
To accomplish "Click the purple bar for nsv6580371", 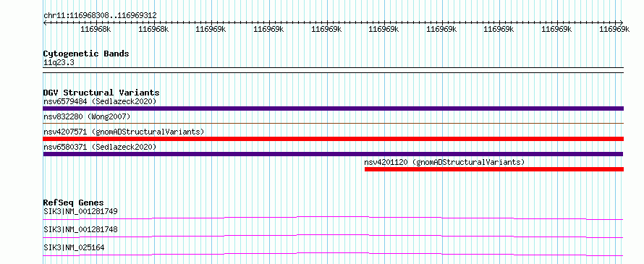I will click(333, 154).
